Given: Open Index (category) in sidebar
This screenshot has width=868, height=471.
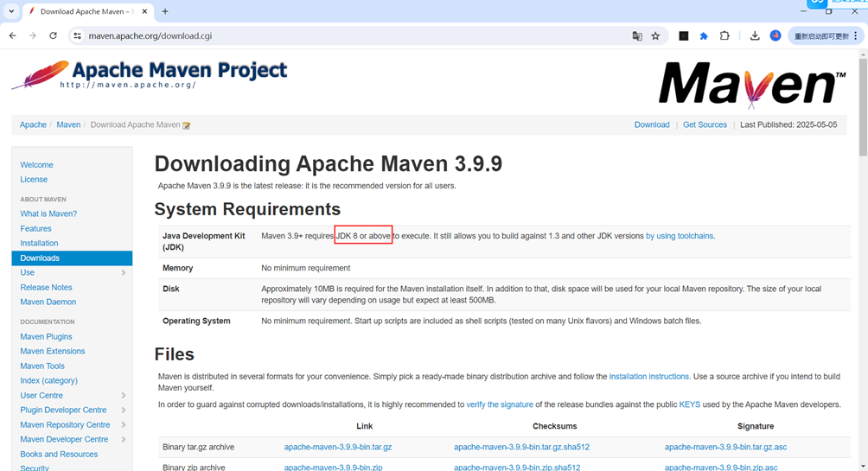Looking at the screenshot, I should point(48,381).
